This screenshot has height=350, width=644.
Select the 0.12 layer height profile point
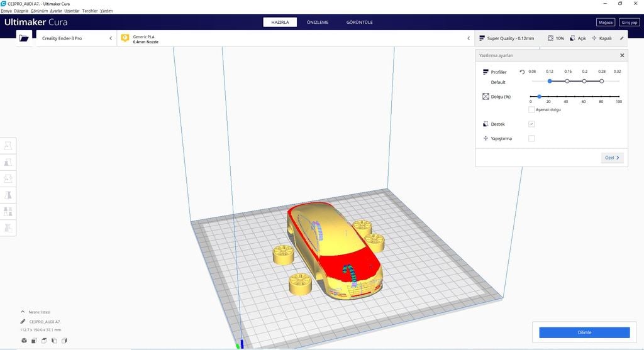(550, 81)
